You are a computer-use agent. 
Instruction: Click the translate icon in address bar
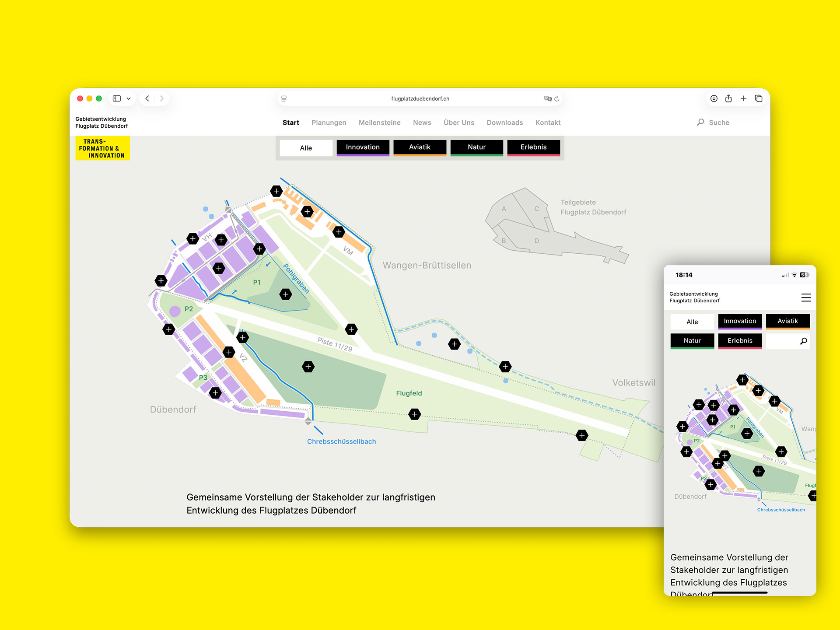point(547,98)
